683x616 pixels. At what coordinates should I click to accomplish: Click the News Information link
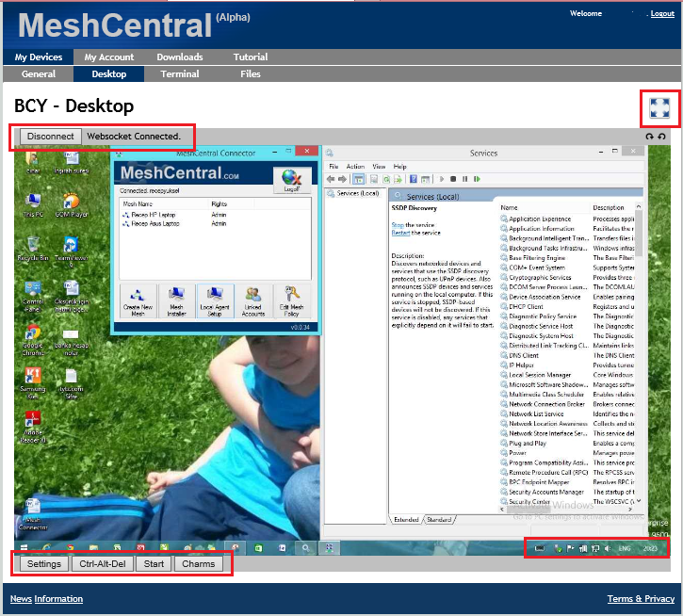pyautogui.click(x=46, y=598)
